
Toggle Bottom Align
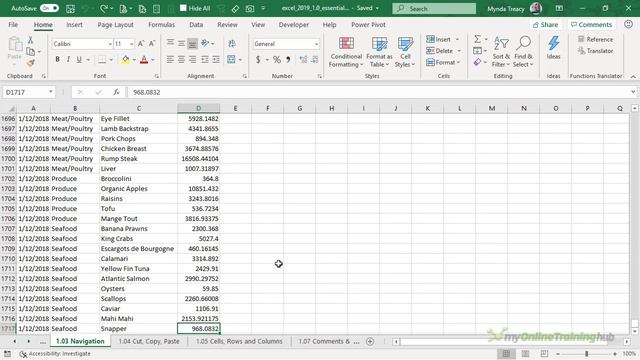tap(192, 43)
